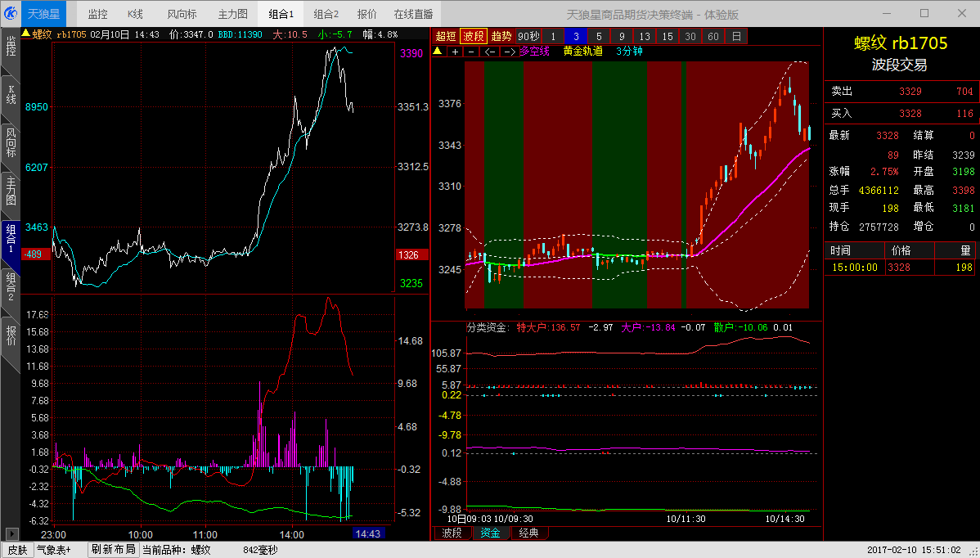Toggle the 波段 trading mode

(x=473, y=36)
